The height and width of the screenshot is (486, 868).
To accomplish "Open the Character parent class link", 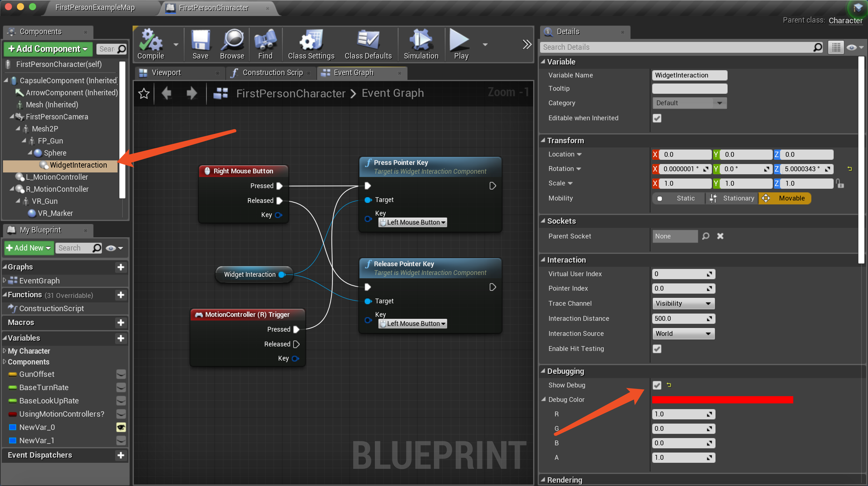I will click(846, 20).
